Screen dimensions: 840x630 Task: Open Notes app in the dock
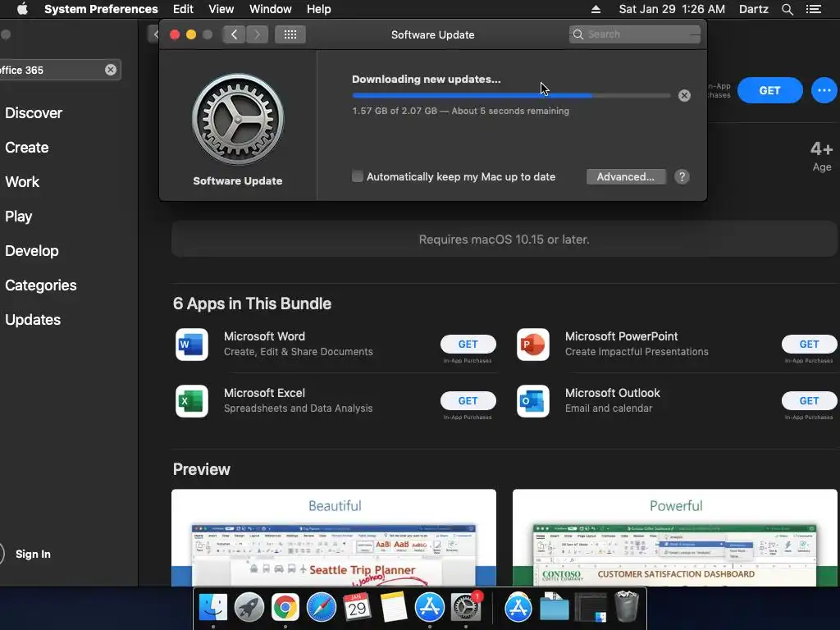click(393, 608)
